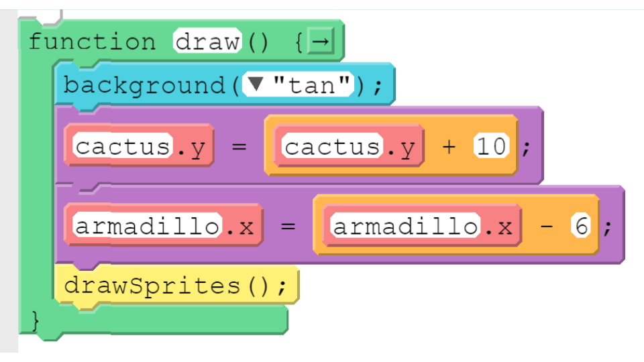Viewport: 644px width, 362px height.
Task: Click the plus operator in cactus expression
Action: (449, 147)
